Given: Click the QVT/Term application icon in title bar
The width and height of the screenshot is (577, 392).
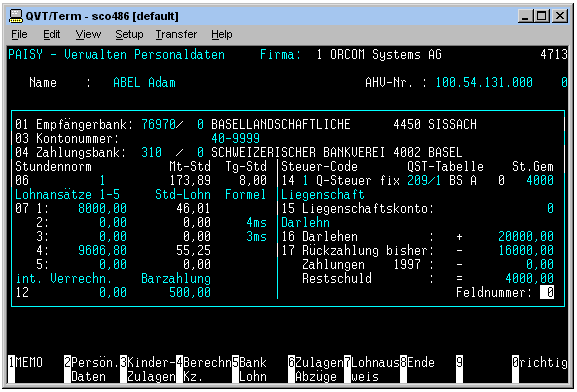Looking at the screenshot, I should [16, 16].
